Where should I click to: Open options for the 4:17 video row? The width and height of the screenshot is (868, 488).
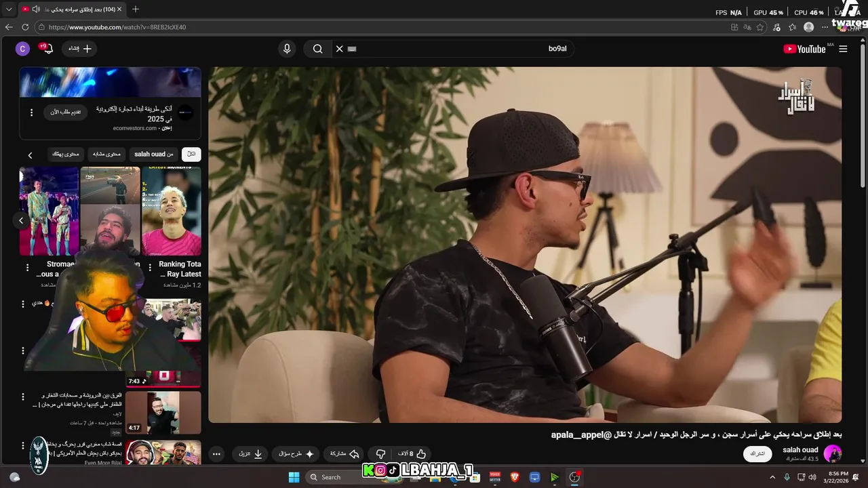[22, 396]
